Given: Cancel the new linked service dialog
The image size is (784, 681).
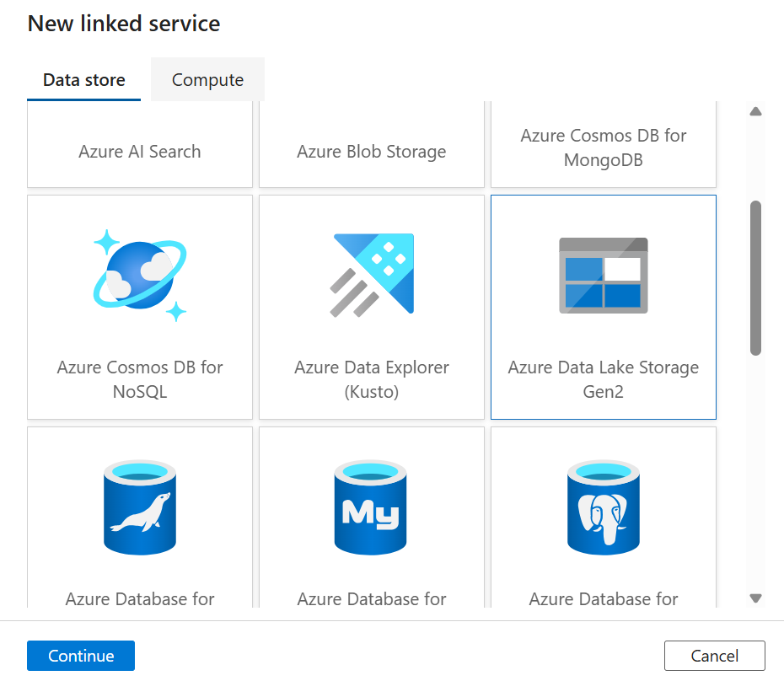Looking at the screenshot, I should [714, 655].
